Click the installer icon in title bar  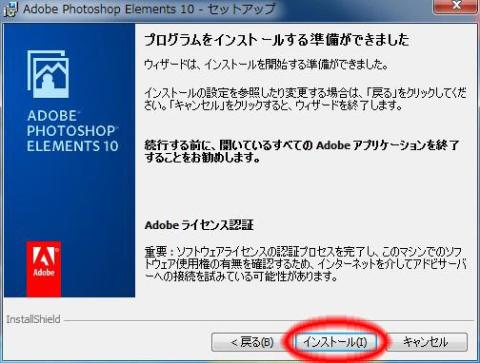11,9
